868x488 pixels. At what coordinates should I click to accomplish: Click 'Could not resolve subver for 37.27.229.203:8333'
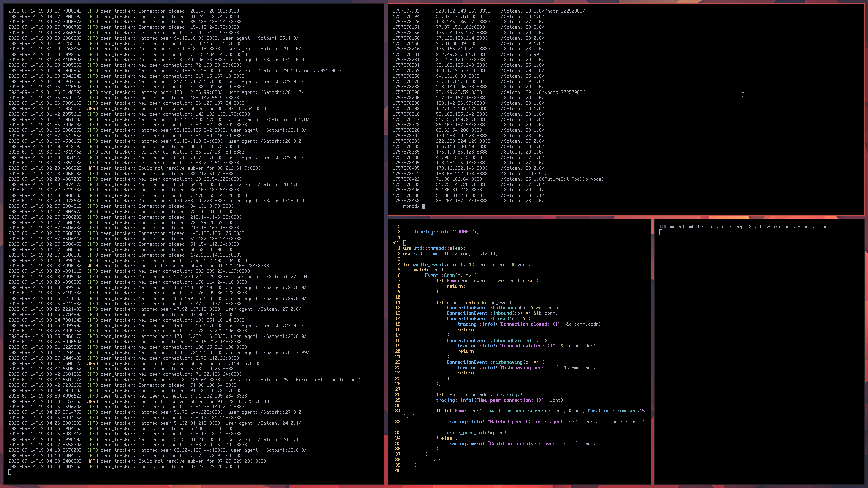(x=202, y=461)
